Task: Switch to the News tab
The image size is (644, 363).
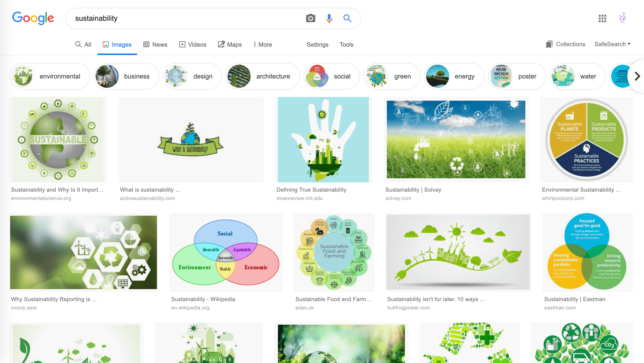Action: 155,45
